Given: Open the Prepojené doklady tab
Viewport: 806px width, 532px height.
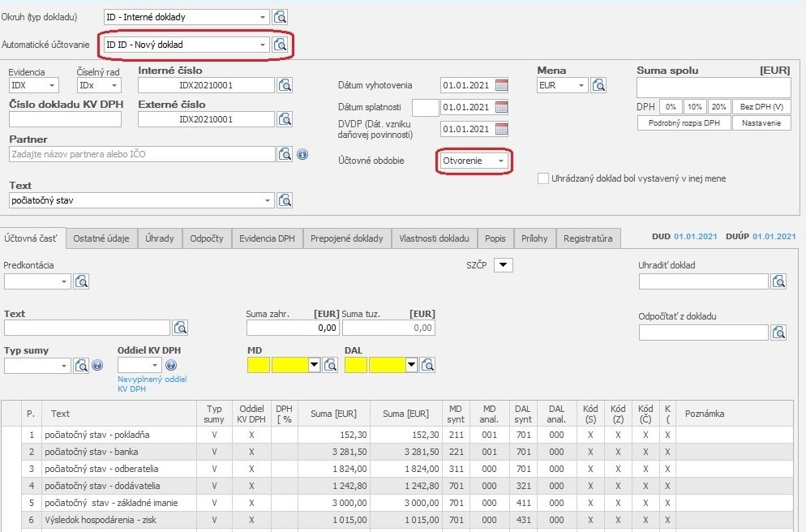Looking at the screenshot, I should pyautogui.click(x=345, y=238).
